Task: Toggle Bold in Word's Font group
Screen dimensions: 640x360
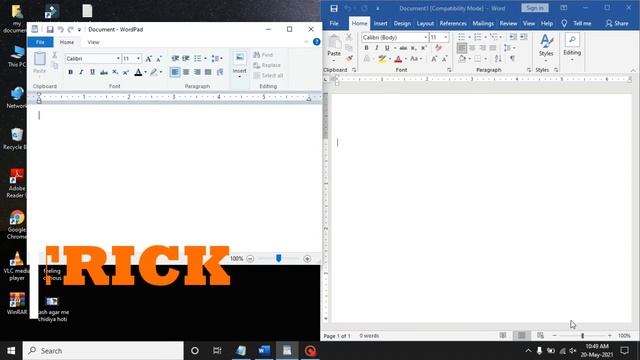Action: (366, 48)
